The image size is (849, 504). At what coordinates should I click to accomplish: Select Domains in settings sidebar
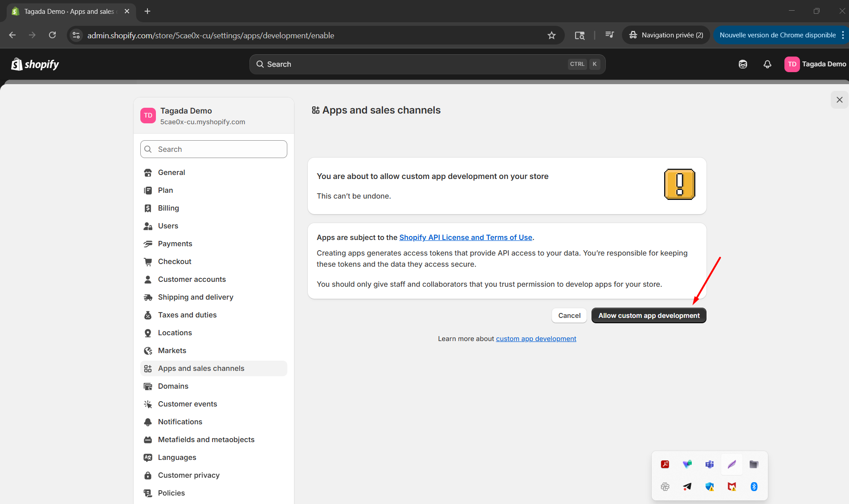173,386
